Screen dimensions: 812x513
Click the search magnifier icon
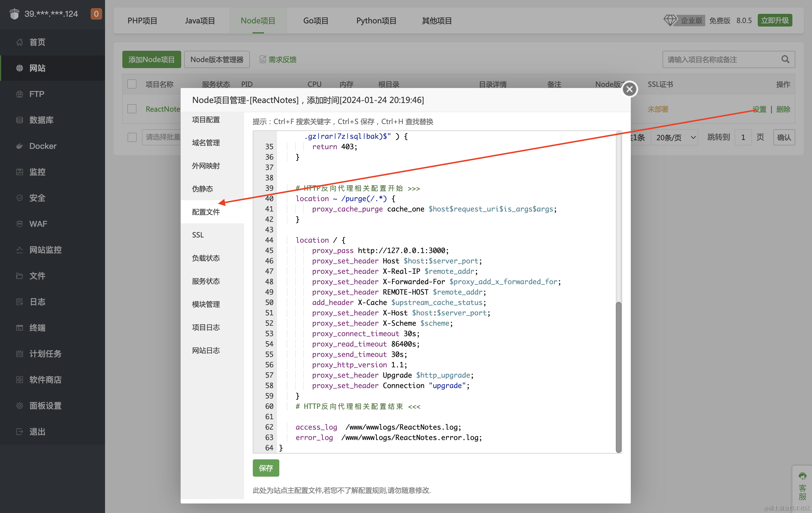point(785,59)
